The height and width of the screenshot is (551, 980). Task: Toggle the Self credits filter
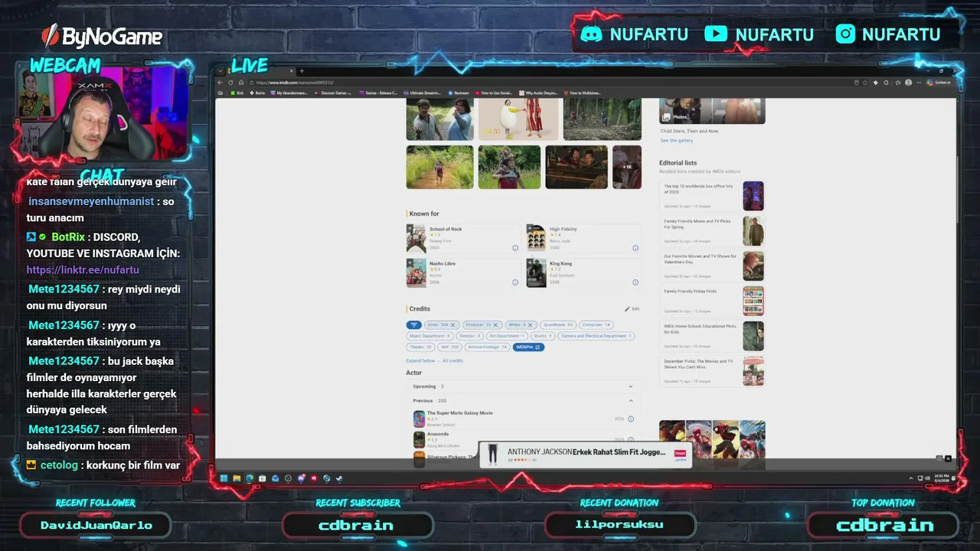tap(449, 347)
